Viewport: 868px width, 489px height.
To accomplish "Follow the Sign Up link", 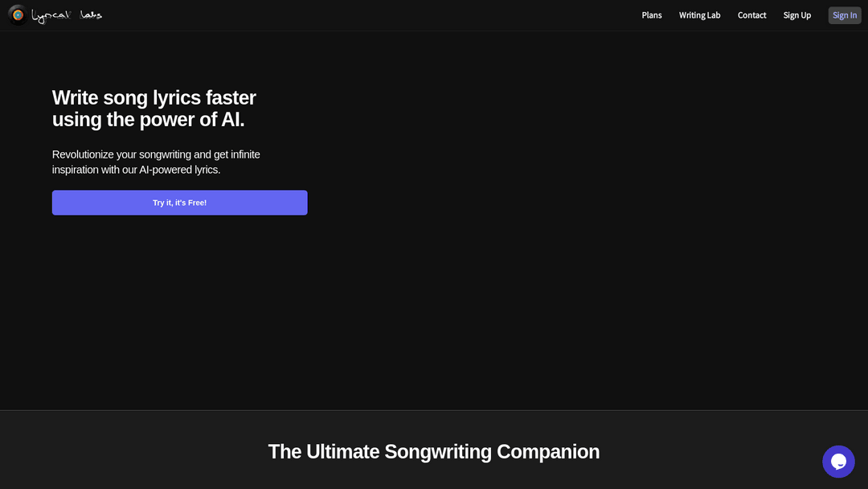I will (796, 15).
